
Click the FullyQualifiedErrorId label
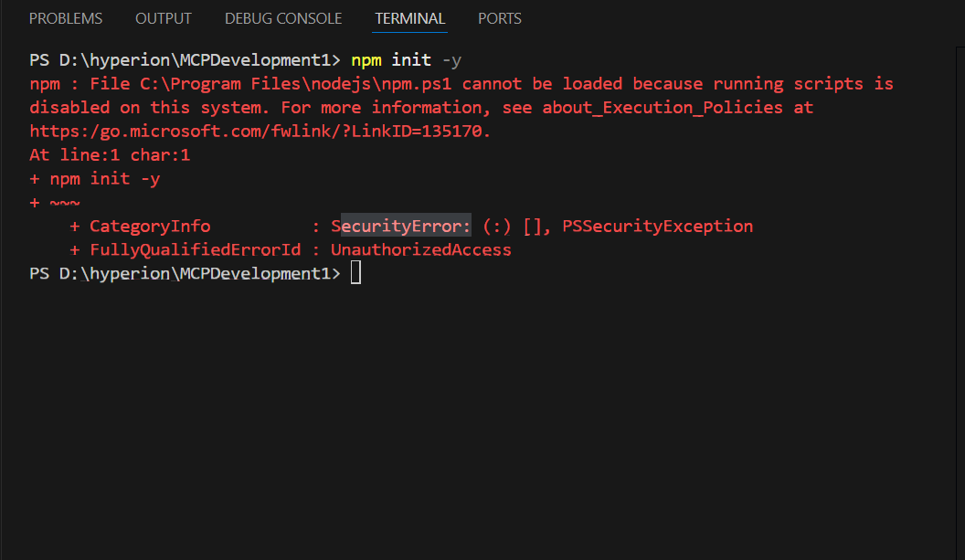coord(195,250)
